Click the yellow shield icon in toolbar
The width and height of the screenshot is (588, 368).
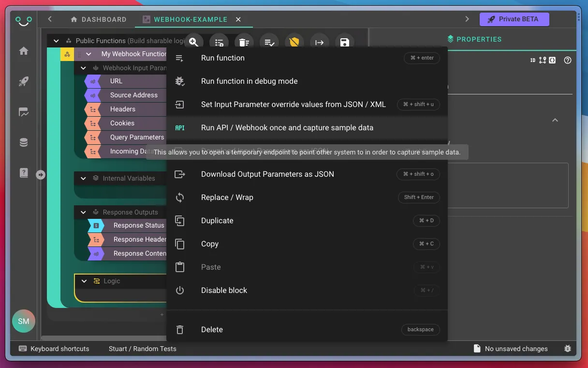(x=294, y=43)
